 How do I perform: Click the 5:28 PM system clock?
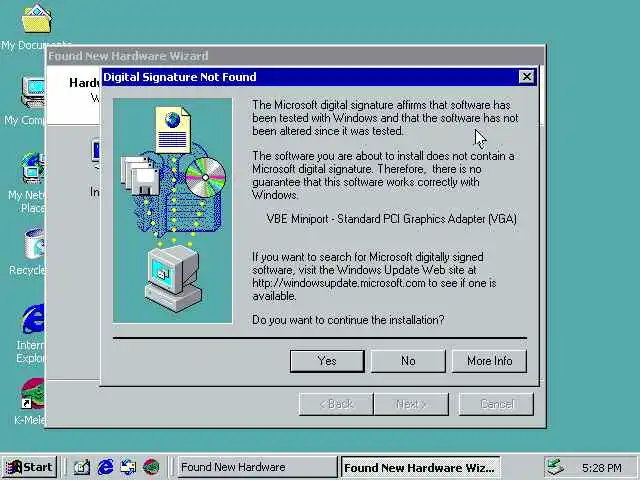[x=602, y=468]
